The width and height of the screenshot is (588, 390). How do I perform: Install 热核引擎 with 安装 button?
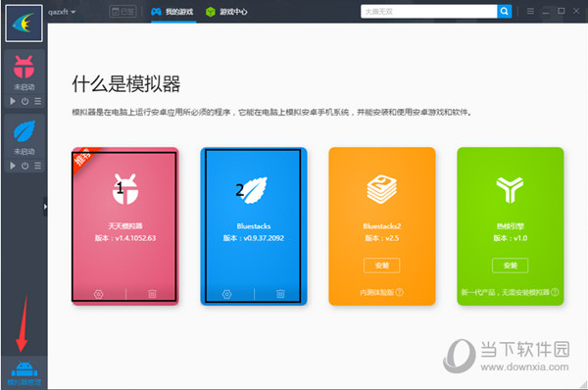(x=510, y=266)
